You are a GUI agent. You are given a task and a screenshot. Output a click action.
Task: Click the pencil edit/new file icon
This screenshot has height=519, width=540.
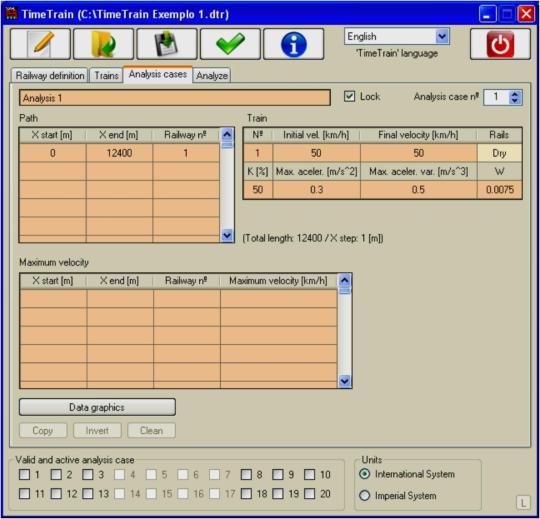click(41, 44)
